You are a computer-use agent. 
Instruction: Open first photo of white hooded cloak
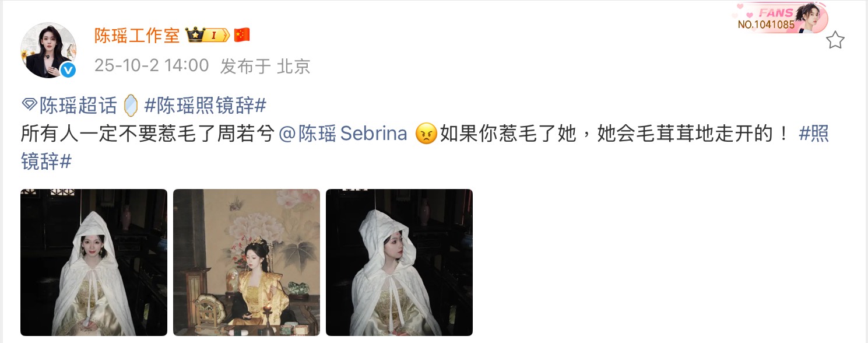[x=94, y=262]
